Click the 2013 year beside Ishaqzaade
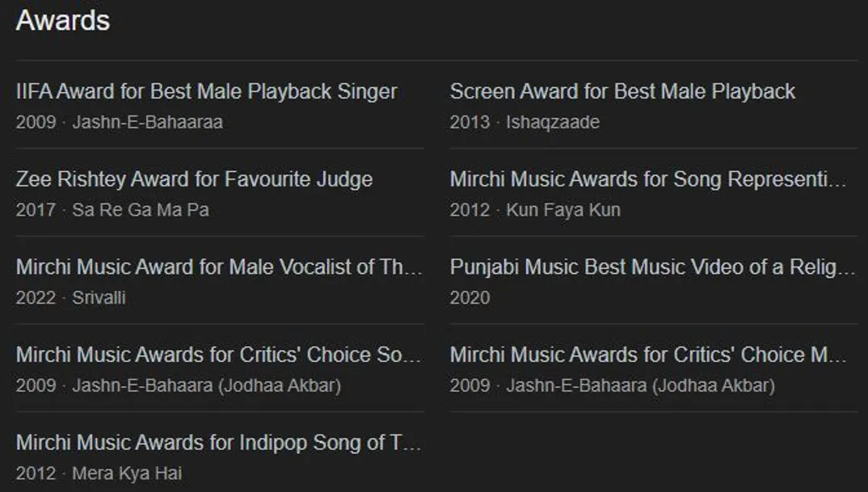The width and height of the screenshot is (868, 492). tap(470, 123)
